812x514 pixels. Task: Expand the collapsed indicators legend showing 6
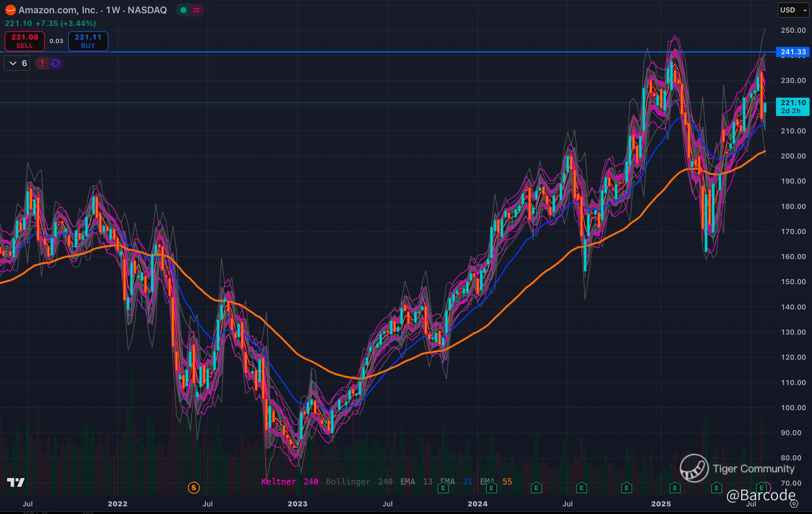point(17,63)
